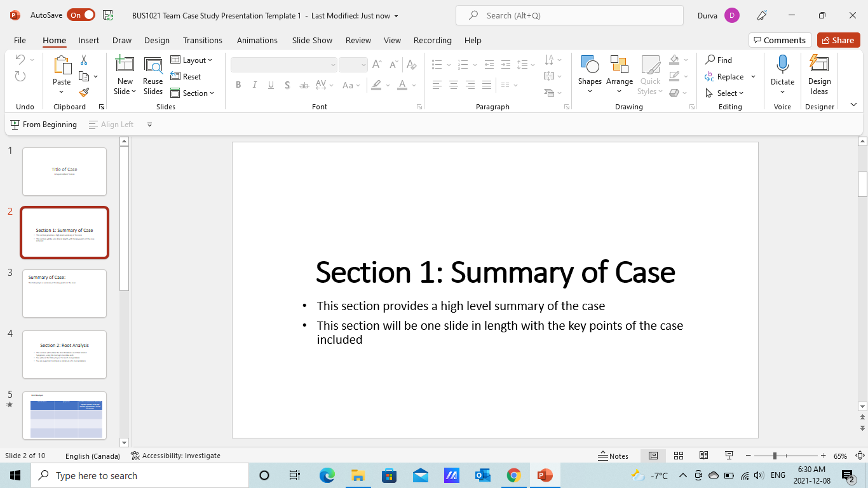Open the Shapes gallery
Screen dimensions: 868x488
(590, 76)
